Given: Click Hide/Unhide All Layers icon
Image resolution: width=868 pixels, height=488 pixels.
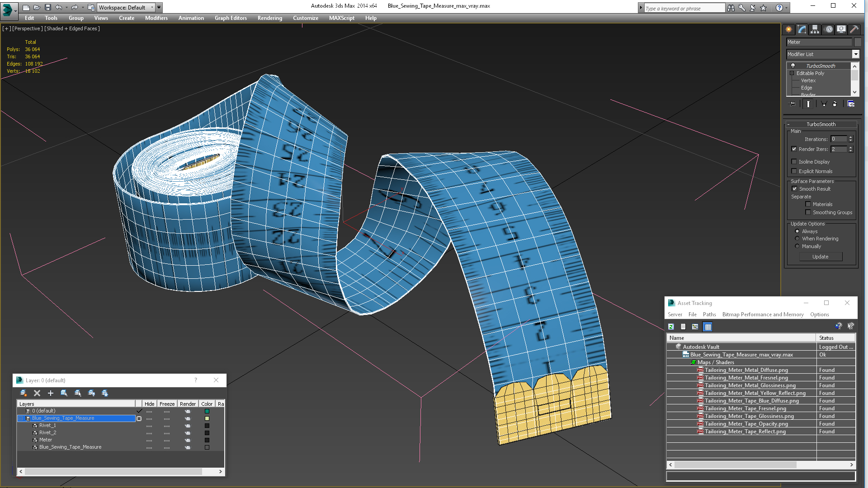Looking at the screenshot, I should 91,393.
